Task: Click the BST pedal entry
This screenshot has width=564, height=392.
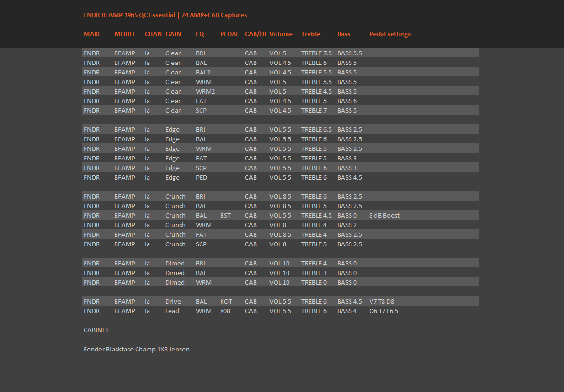Action: (x=225, y=216)
